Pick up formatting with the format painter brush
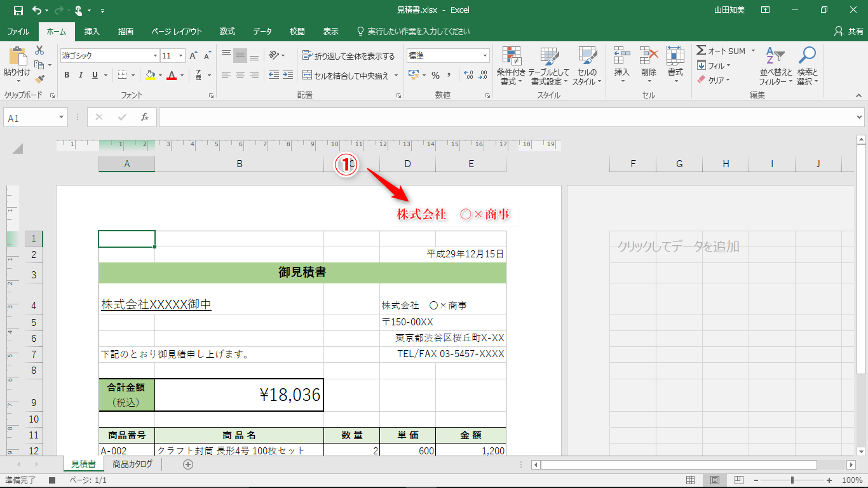This screenshot has width=868, height=488. [39, 79]
